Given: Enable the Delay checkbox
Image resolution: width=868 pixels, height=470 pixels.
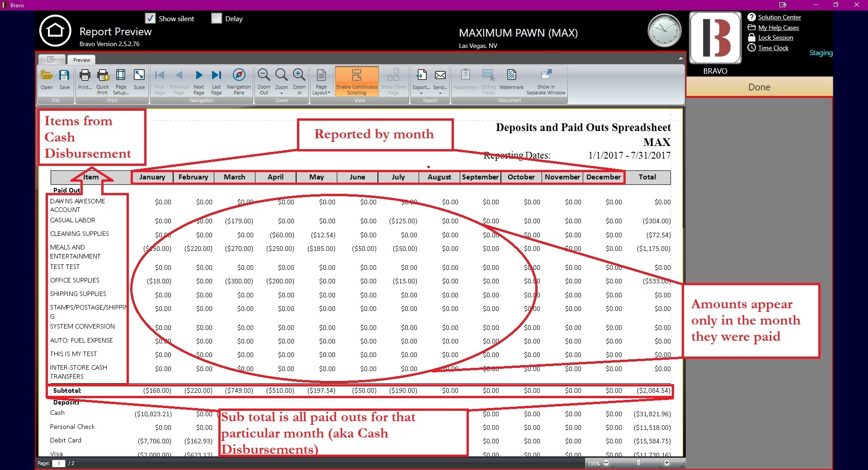Looking at the screenshot, I should (217, 19).
